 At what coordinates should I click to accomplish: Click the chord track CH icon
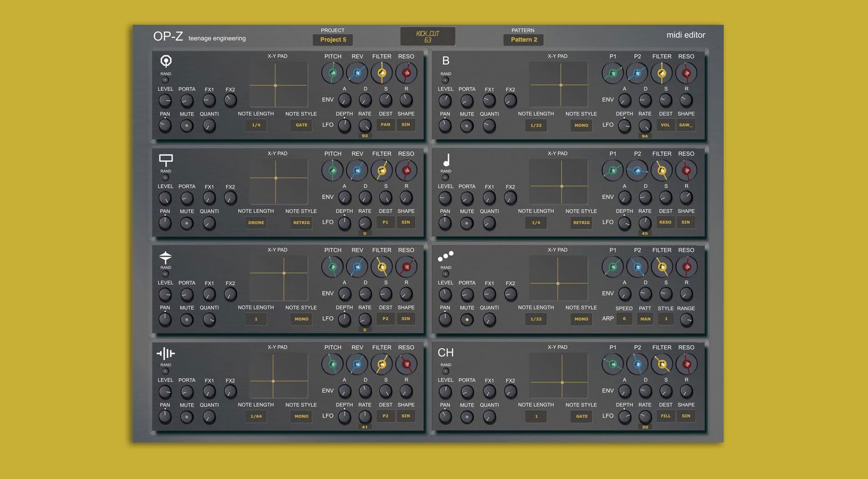click(x=446, y=353)
